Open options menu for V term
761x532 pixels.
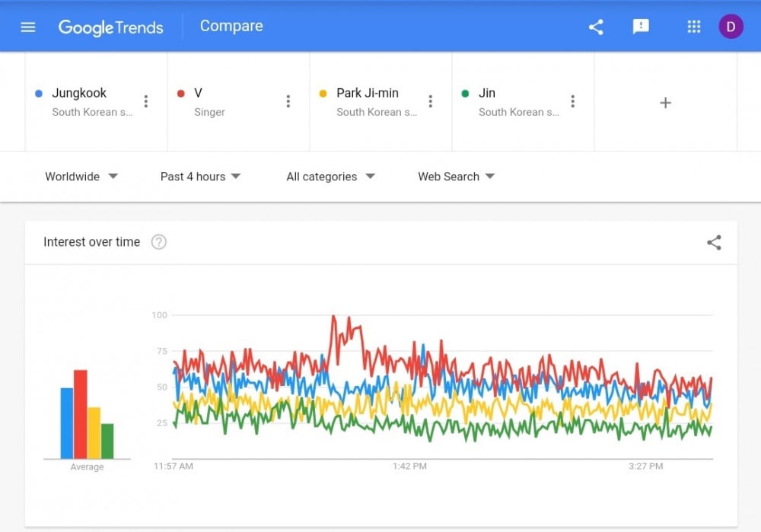click(x=288, y=101)
